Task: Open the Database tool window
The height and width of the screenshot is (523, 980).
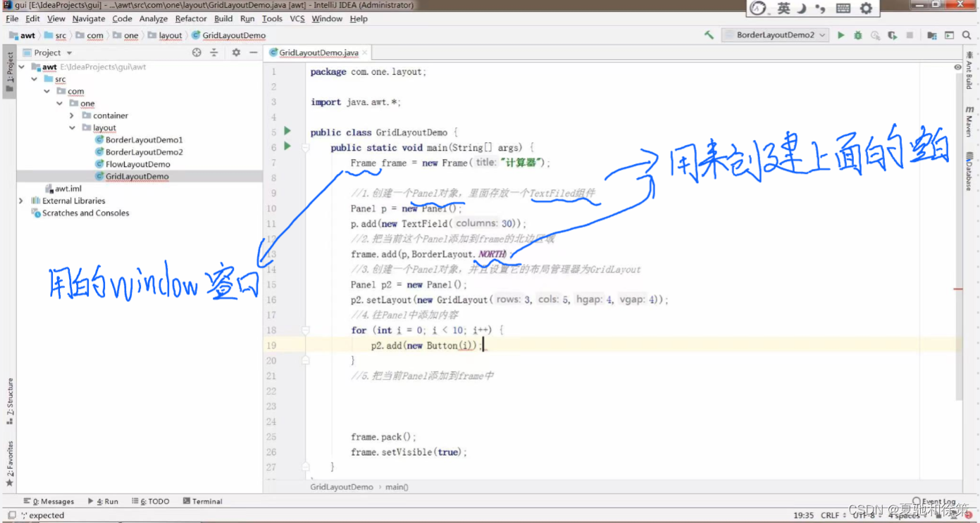Action: 970,169
